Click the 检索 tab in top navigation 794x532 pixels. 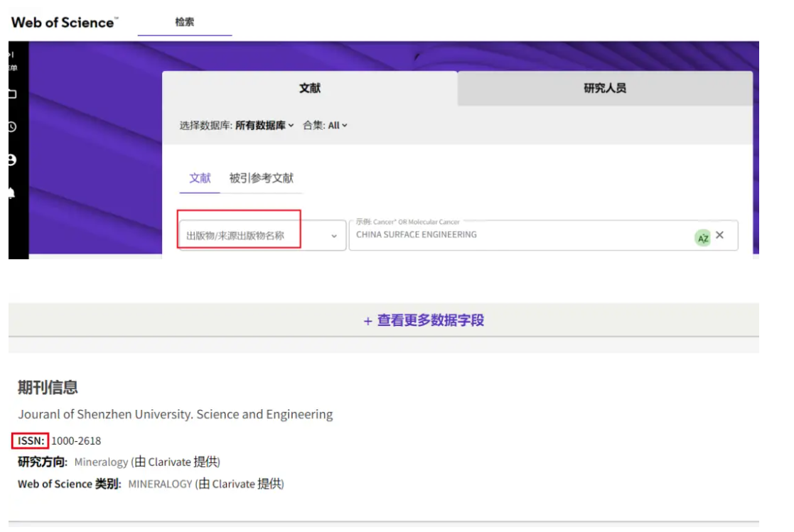185,22
